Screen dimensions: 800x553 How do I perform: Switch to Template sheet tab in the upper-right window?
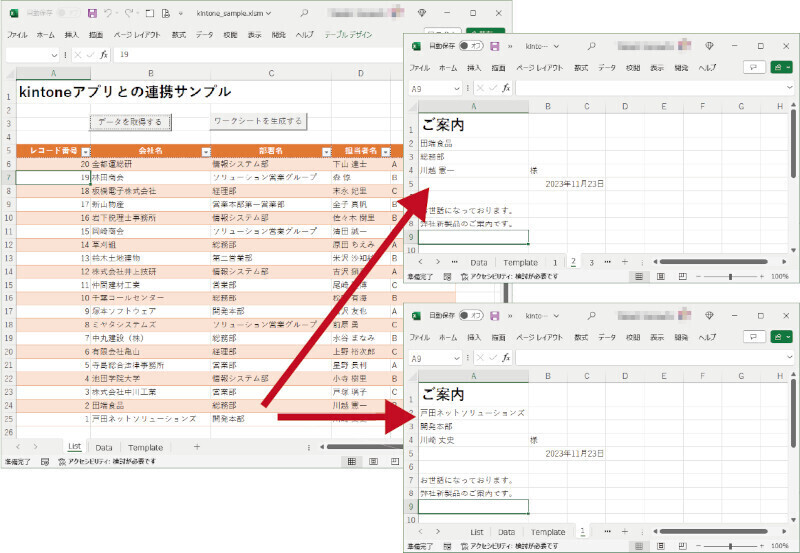pos(520,262)
